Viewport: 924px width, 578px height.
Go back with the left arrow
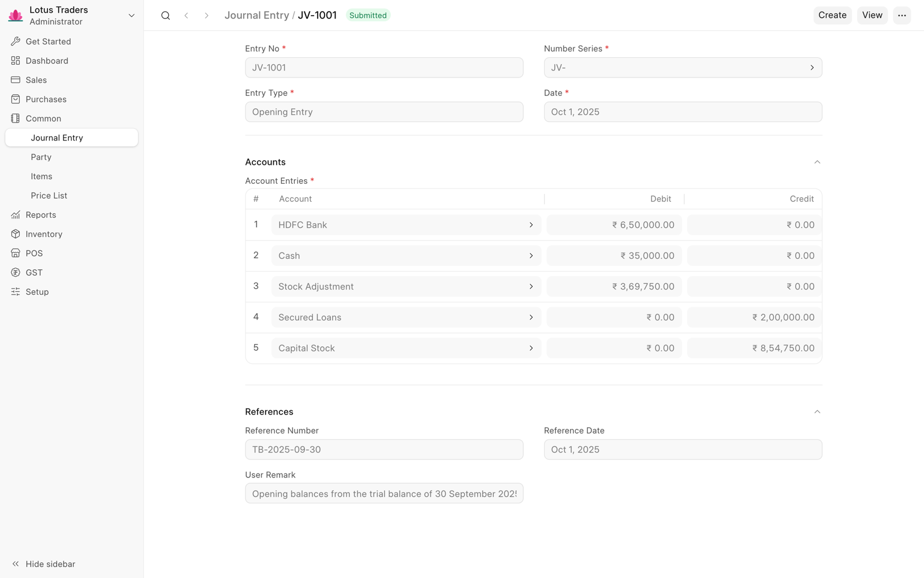[186, 16]
